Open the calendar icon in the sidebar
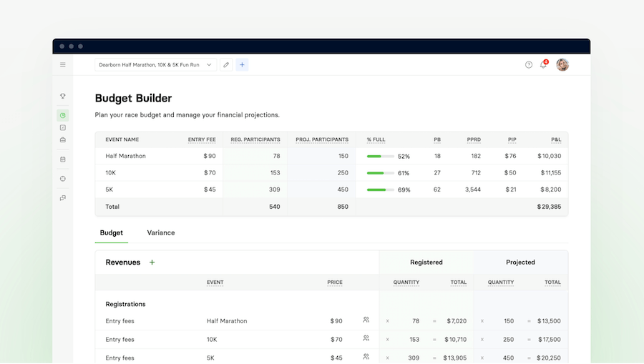 pyautogui.click(x=63, y=159)
